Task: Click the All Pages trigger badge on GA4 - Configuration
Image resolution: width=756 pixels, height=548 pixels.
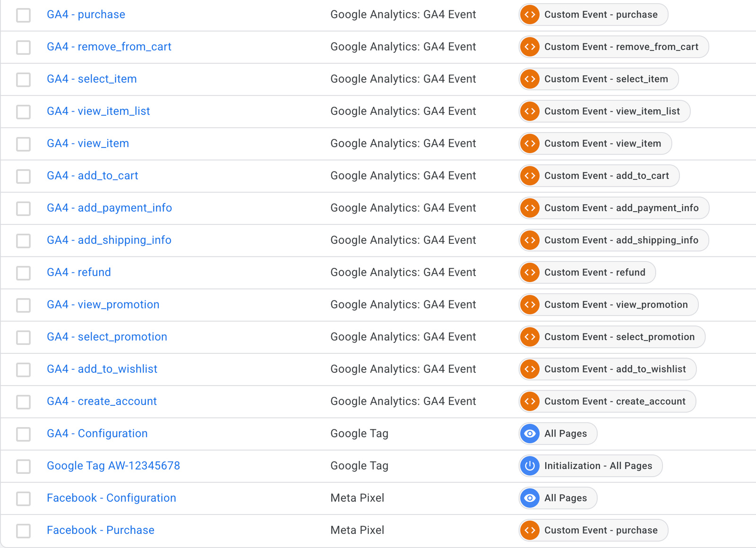Action: pos(558,433)
